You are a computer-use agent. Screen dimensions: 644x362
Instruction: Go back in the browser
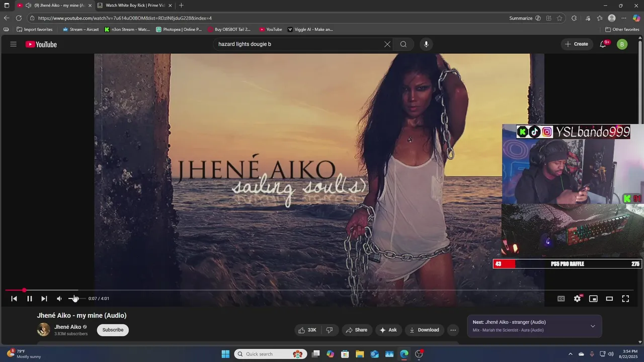(7, 18)
